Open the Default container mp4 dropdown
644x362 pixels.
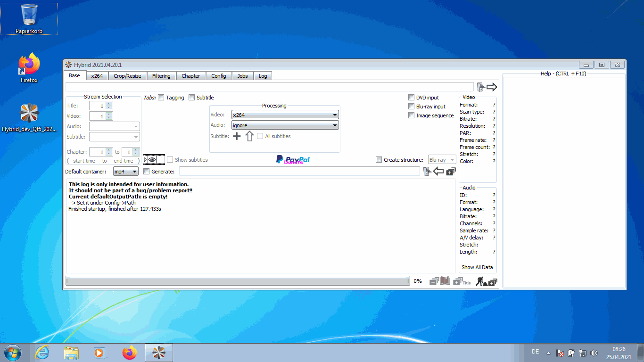[x=126, y=172]
